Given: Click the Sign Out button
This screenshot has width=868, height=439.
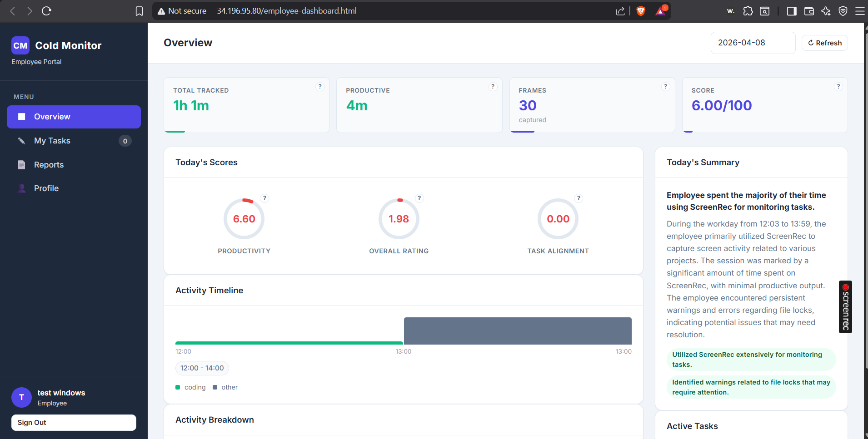Looking at the screenshot, I should [74, 423].
